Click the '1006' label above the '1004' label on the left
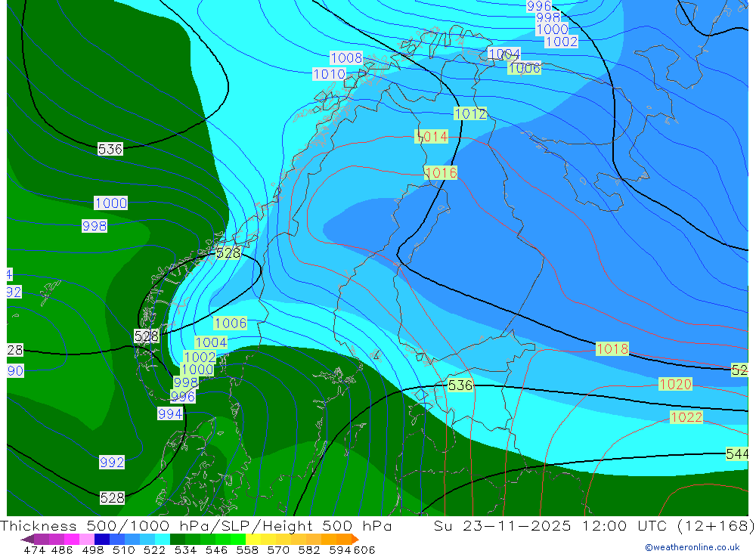This screenshot has width=756, height=554. (231, 323)
